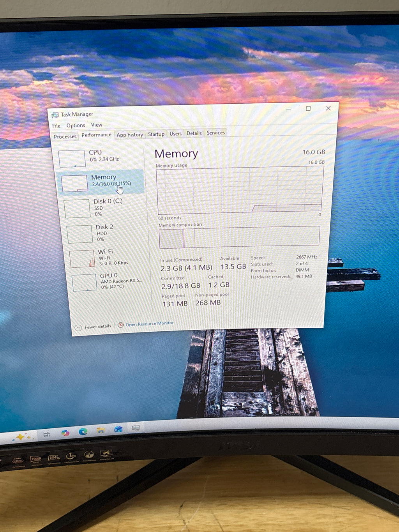Open the Users tab
The height and width of the screenshot is (532, 399).
coord(175,134)
